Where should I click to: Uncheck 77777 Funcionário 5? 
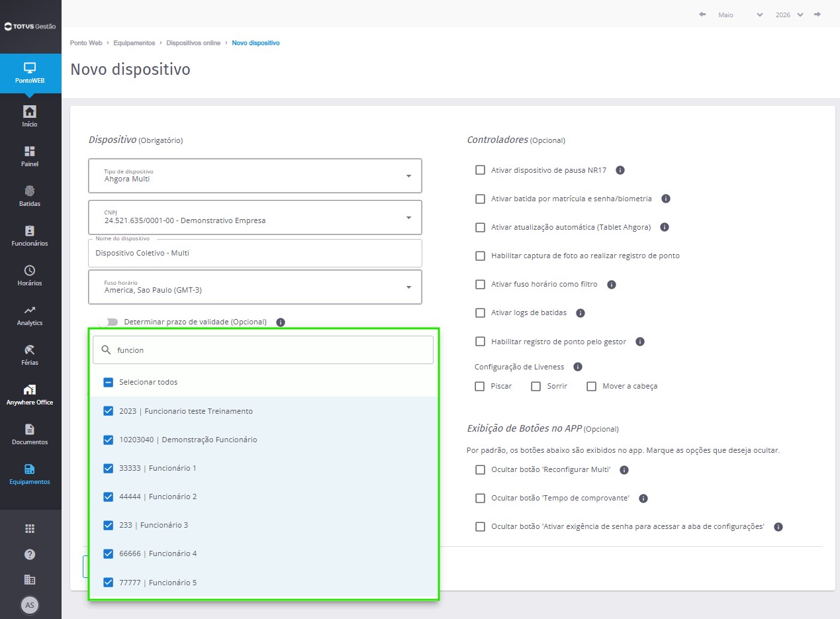pyautogui.click(x=109, y=583)
